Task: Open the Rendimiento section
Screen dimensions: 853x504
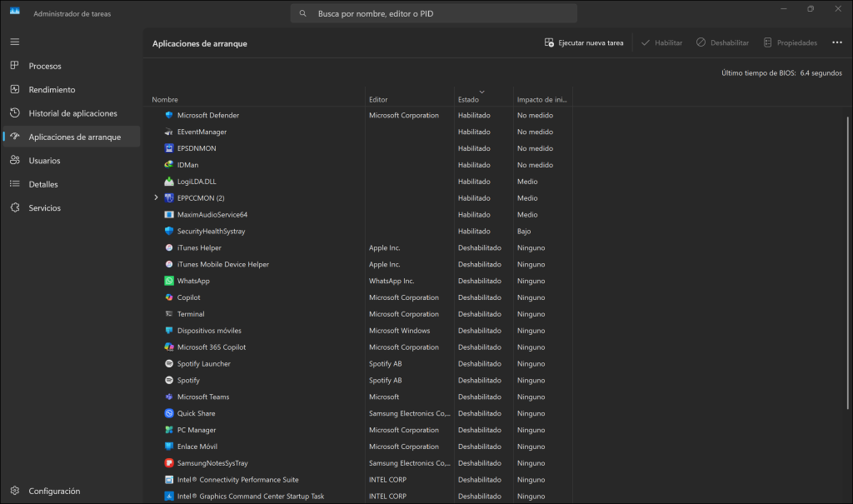Action: tap(52, 89)
